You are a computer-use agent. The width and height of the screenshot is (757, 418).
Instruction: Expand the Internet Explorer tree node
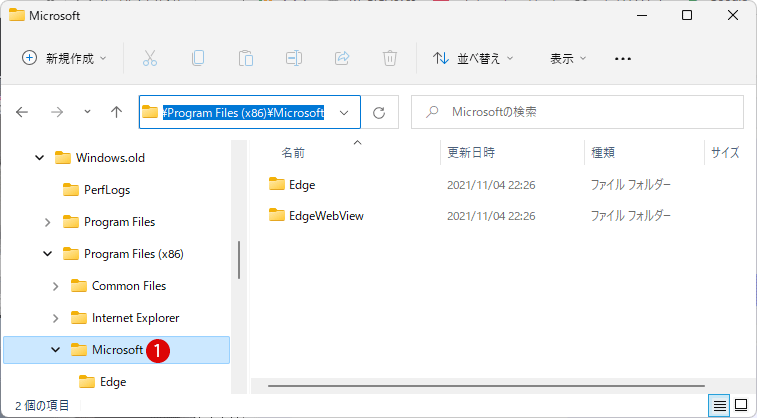[56, 318]
